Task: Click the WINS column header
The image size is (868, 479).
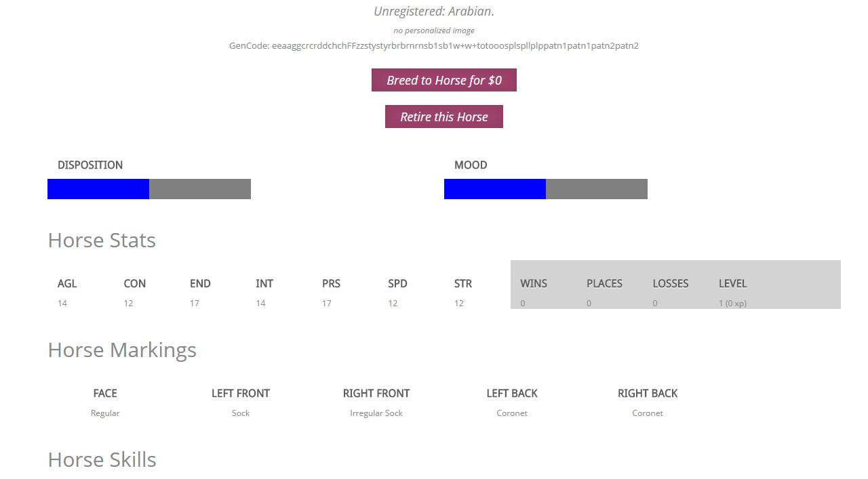Action: 534,284
